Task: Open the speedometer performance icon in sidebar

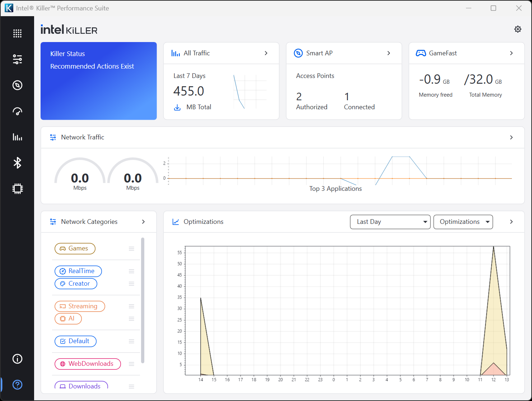Action: click(17, 111)
